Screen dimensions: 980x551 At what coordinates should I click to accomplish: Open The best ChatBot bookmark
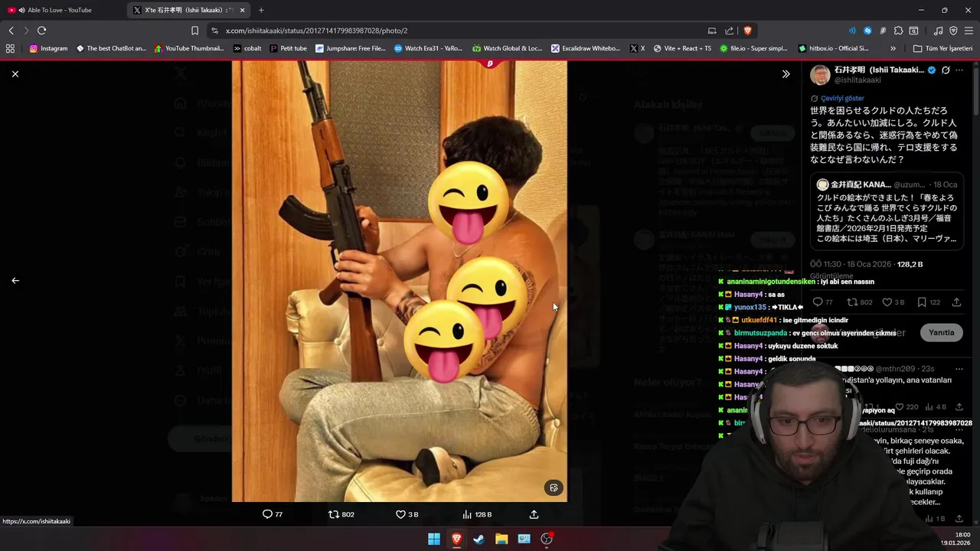coord(111,48)
